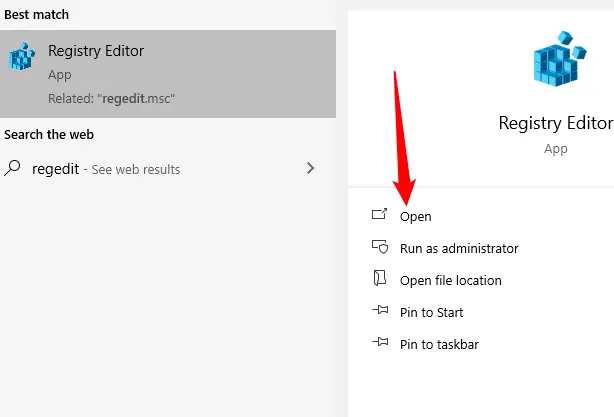Image resolution: width=614 pixels, height=417 pixels.
Task: Click the shield icon beside Run as administrator
Action: pos(380,247)
